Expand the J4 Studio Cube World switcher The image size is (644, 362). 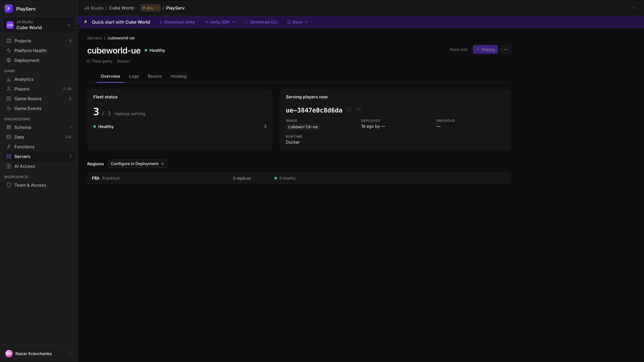coord(39,25)
